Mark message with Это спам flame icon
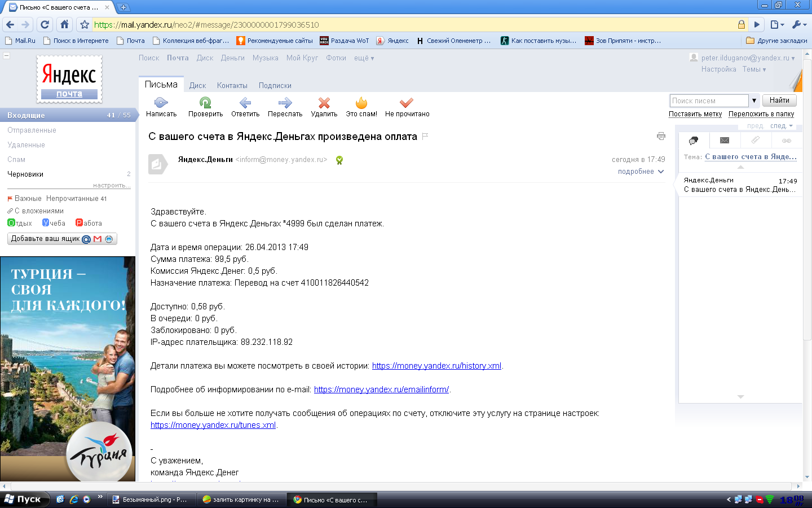Image resolution: width=812 pixels, height=508 pixels. (x=361, y=103)
